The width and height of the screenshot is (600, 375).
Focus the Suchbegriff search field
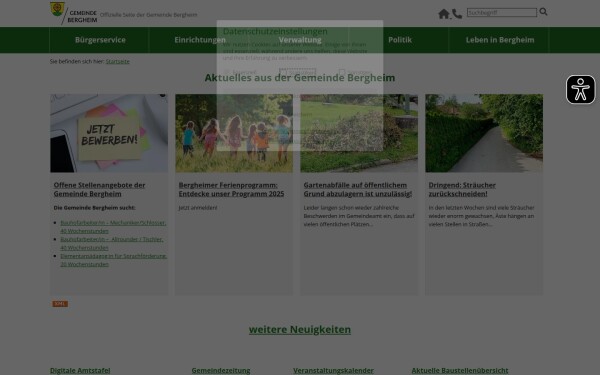pyautogui.click(x=502, y=13)
